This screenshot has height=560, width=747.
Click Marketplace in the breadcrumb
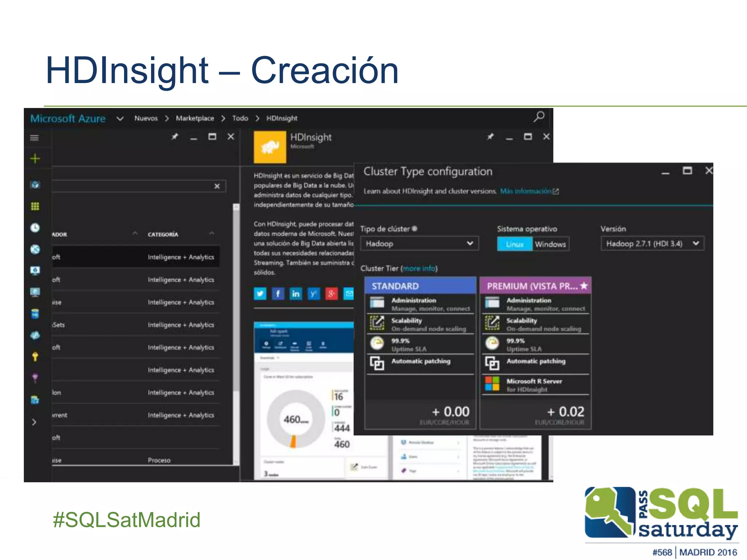[x=195, y=118]
